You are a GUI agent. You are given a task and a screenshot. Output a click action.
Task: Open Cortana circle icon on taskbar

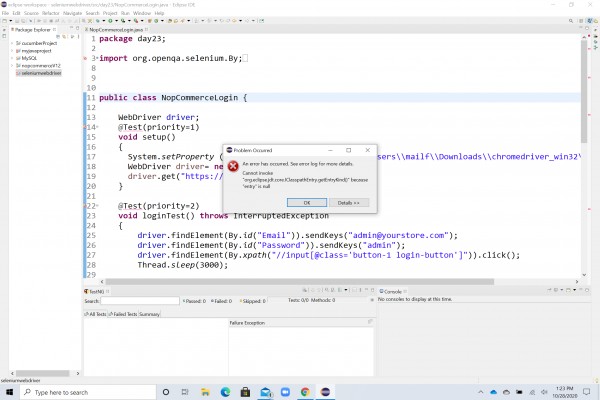point(166,392)
